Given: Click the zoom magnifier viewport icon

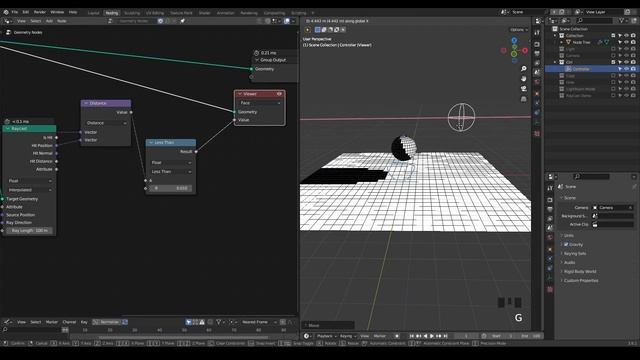Looking at the screenshot, I should (x=524, y=69).
